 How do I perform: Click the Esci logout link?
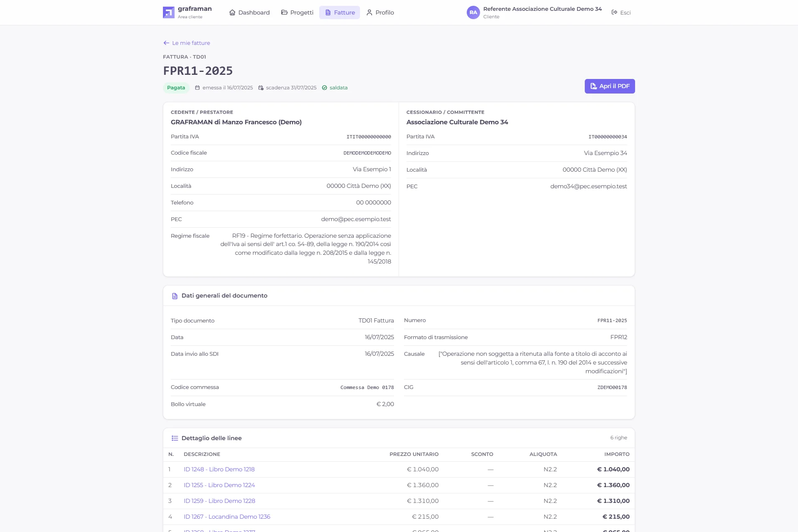pyautogui.click(x=621, y=12)
